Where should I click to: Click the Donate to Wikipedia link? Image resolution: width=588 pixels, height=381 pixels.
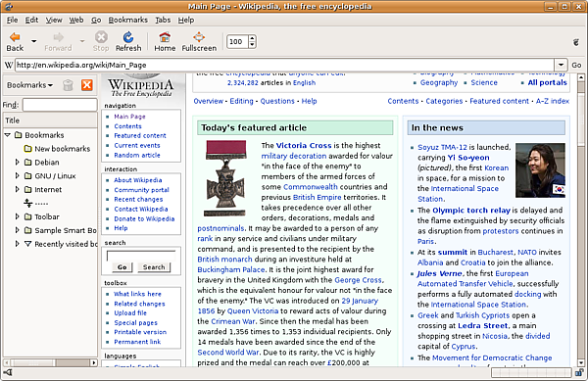pyautogui.click(x=144, y=218)
